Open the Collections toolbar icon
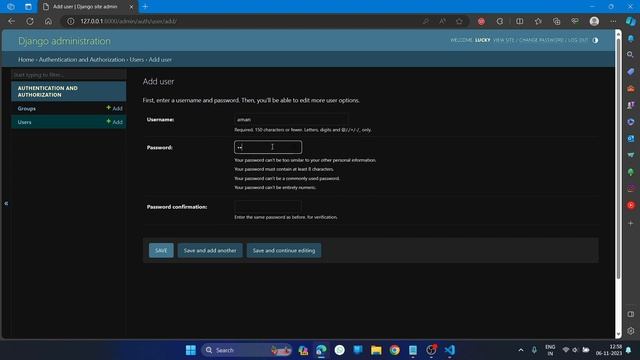 (556, 21)
